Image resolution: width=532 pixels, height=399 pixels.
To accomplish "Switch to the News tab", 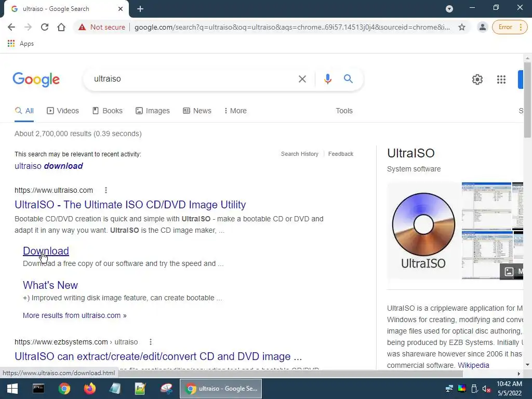I will (197, 111).
